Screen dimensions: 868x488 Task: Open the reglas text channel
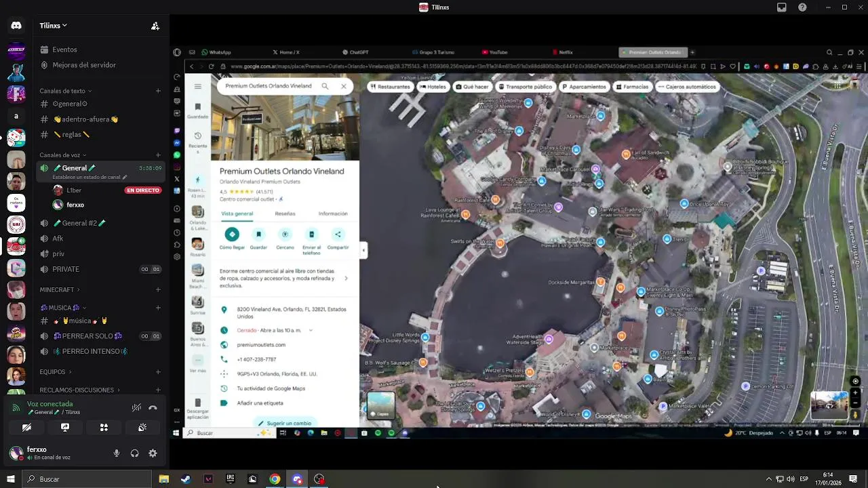(100, 135)
